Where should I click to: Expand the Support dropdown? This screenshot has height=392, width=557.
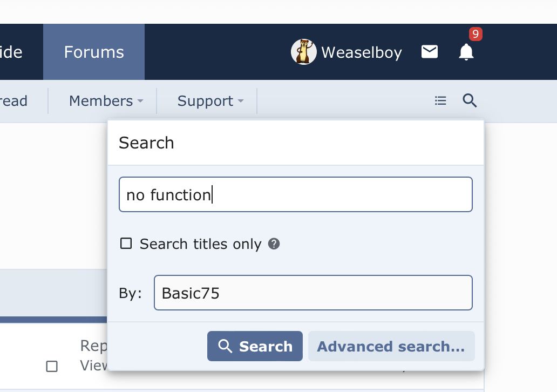click(x=210, y=101)
